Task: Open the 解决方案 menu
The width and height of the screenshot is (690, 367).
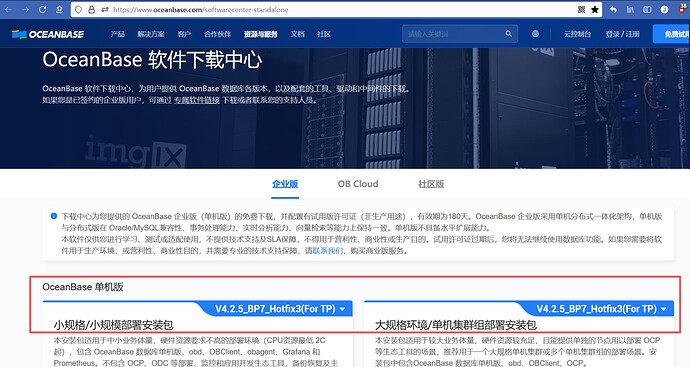Action: click(150, 34)
